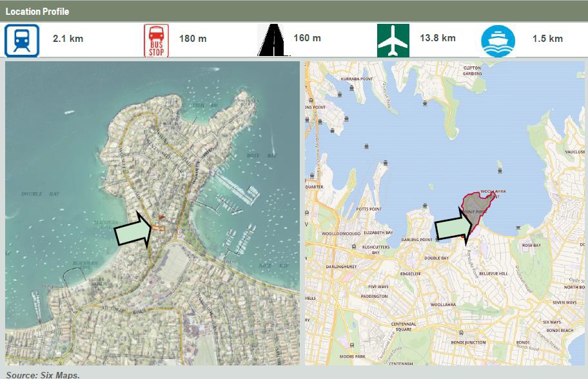Click the CLIFTON GARDENS map label
Image resolution: width=588 pixels, height=379 pixels.
point(472,70)
